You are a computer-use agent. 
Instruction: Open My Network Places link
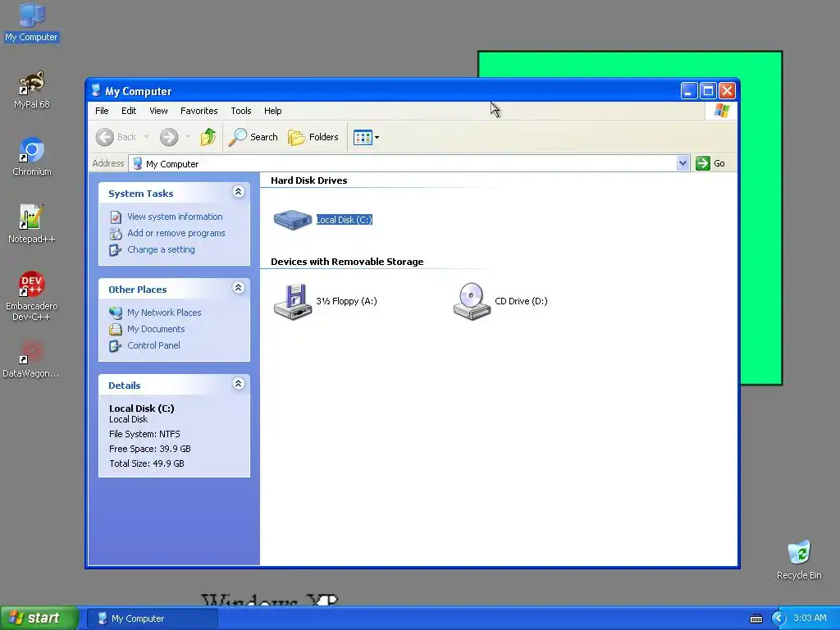click(164, 313)
